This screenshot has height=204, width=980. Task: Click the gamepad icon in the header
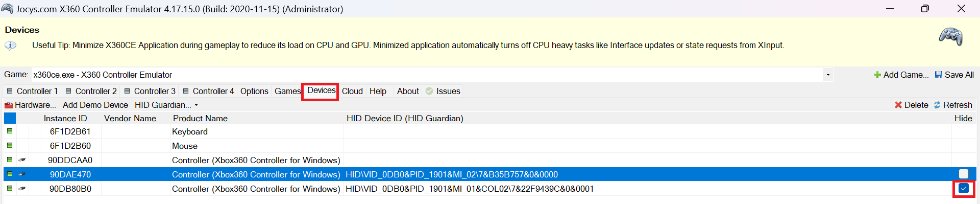950,37
